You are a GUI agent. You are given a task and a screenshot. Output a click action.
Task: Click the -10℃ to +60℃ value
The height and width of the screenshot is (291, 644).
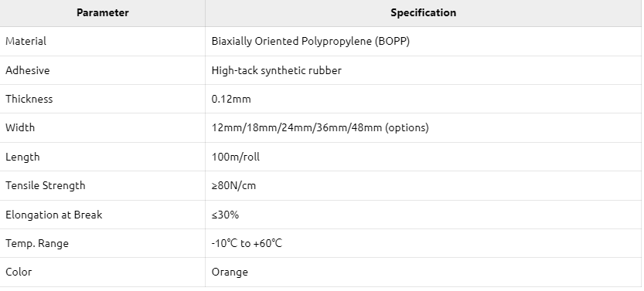click(x=247, y=243)
